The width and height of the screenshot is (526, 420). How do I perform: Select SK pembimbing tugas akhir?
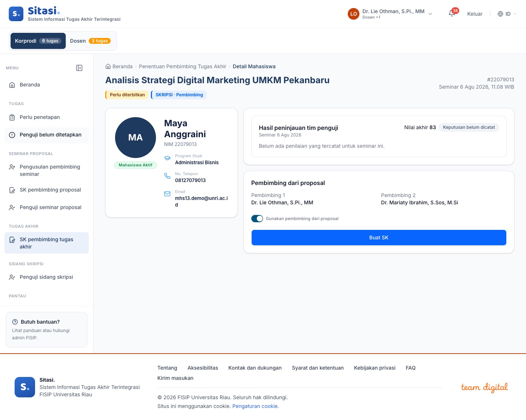click(46, 243)
